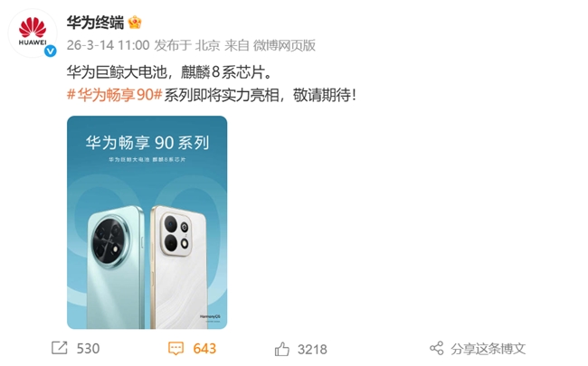Click the like count 3218
Viewport: 588px width, 366px height.
[312, 350]
